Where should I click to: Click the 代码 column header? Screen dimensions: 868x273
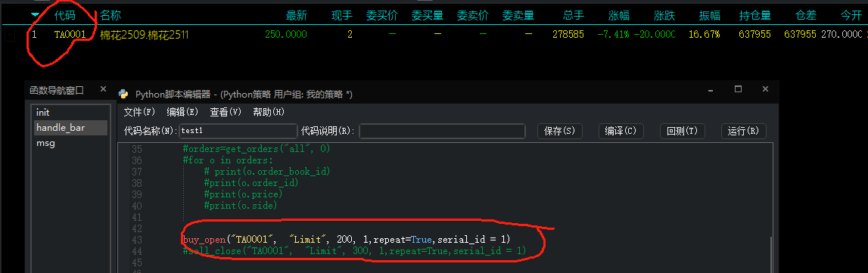pyautogui.click(x=65, y=15)
